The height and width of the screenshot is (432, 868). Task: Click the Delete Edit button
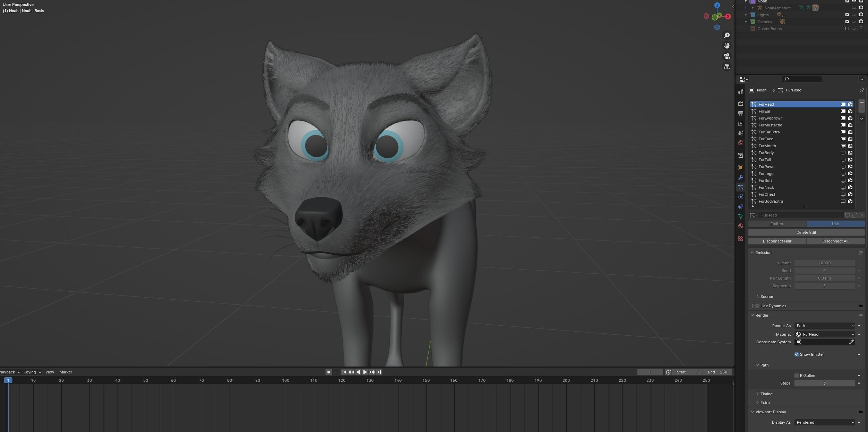pyautogui.click(x=806, y=232)
